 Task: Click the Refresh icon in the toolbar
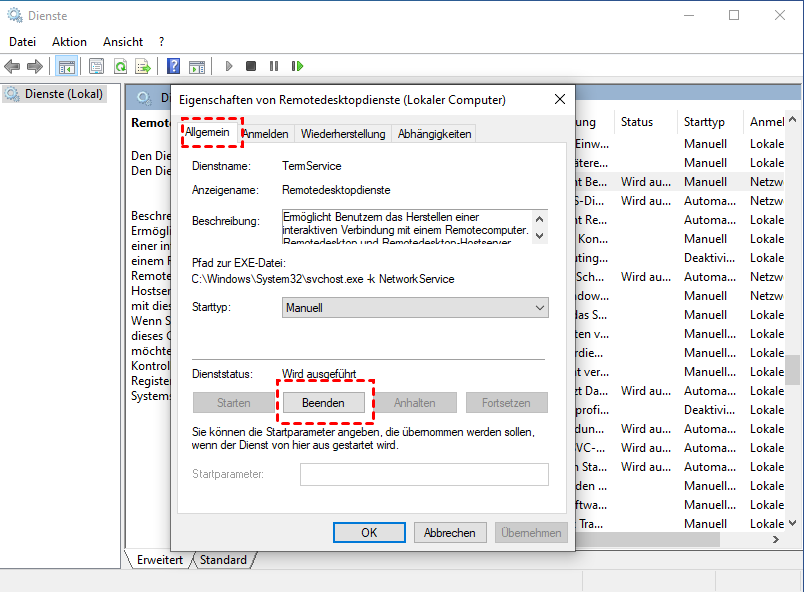120,66
